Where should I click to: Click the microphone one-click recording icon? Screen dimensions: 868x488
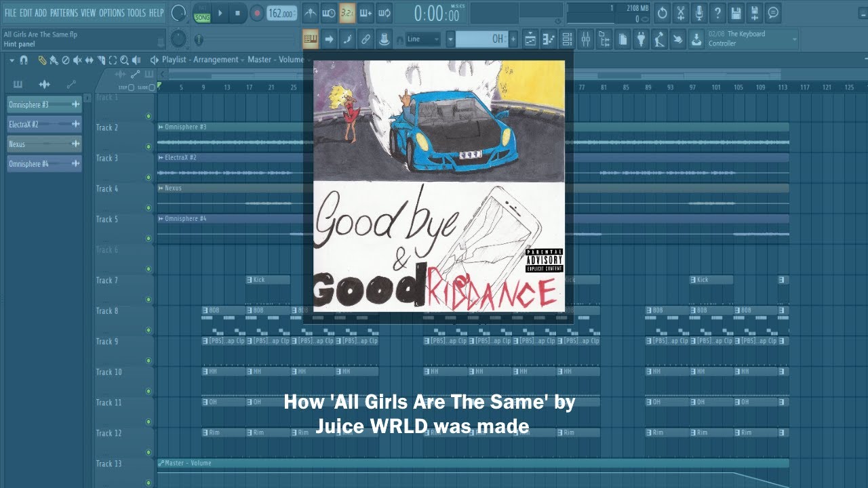[x=699, y=13]
